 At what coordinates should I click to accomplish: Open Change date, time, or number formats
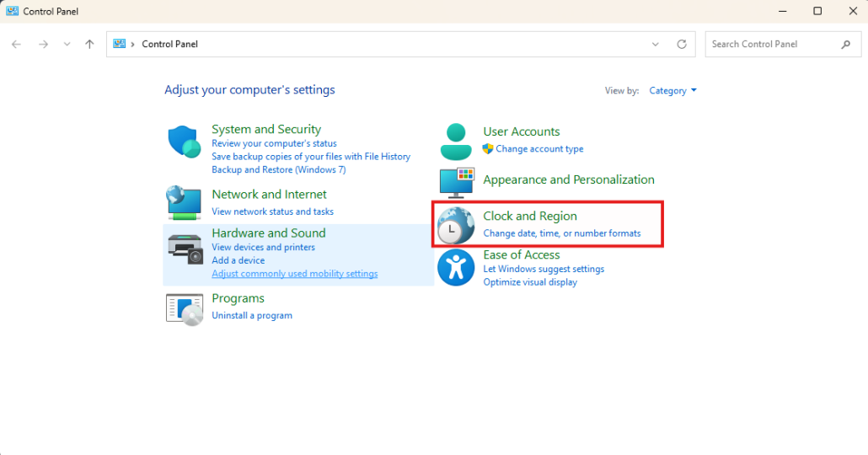pyautogui.click(x=561, y=233)
